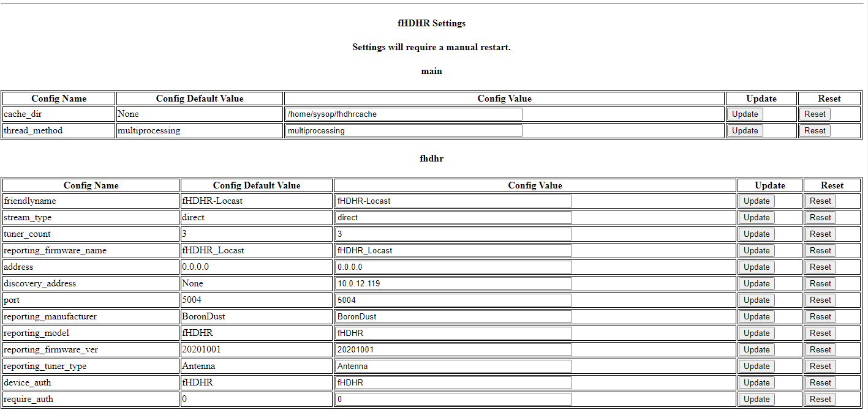Click Update button for cache_dir
Viewport: 868px width, 413px height.
pos(745,114)
